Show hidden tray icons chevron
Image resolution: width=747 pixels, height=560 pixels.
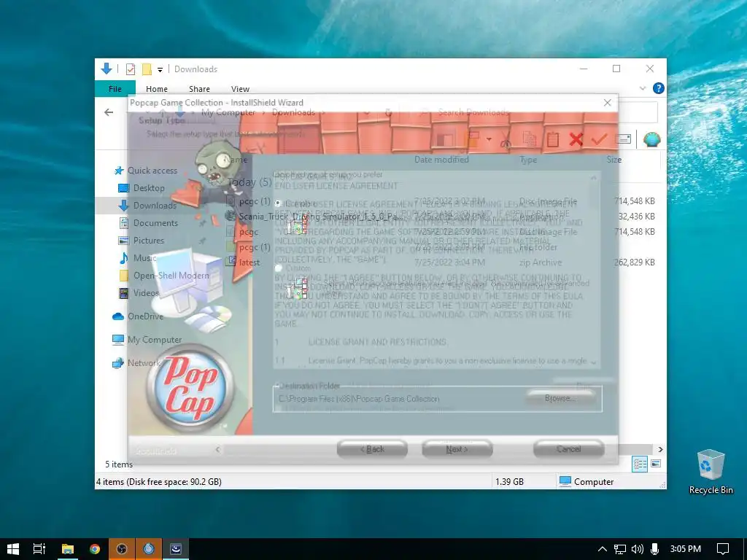[602, 549]
